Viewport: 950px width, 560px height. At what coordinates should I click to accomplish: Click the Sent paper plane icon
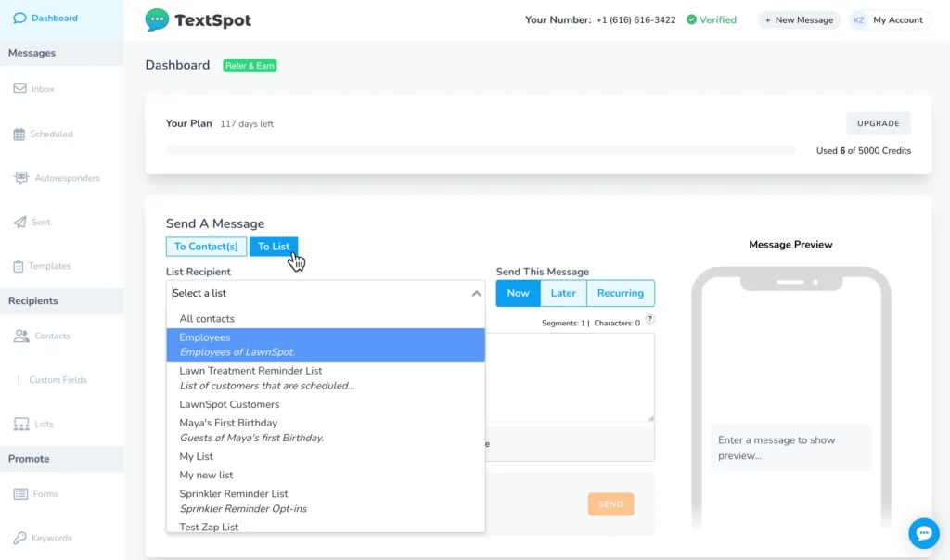coord(20,222)
